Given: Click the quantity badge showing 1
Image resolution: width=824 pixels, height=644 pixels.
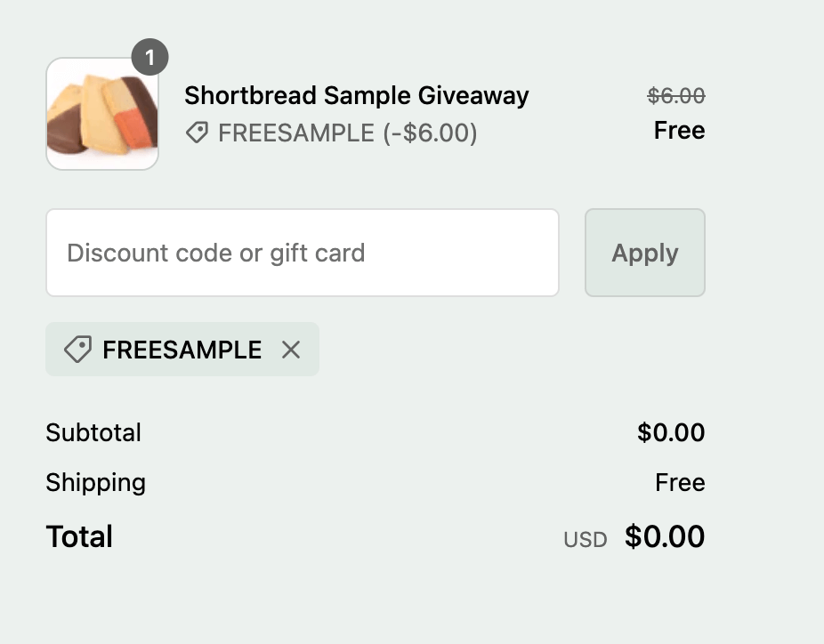Looking at the screenshot, I should pyautogui.click(x=149, y=59).
